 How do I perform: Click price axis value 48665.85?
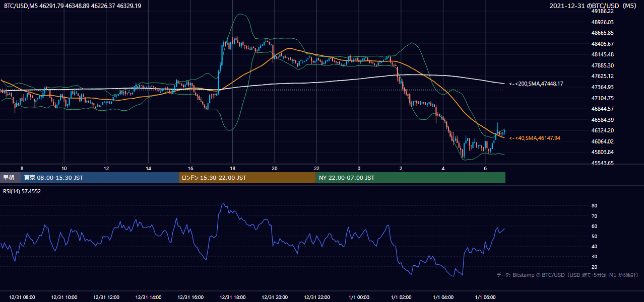tap(603, 33)
